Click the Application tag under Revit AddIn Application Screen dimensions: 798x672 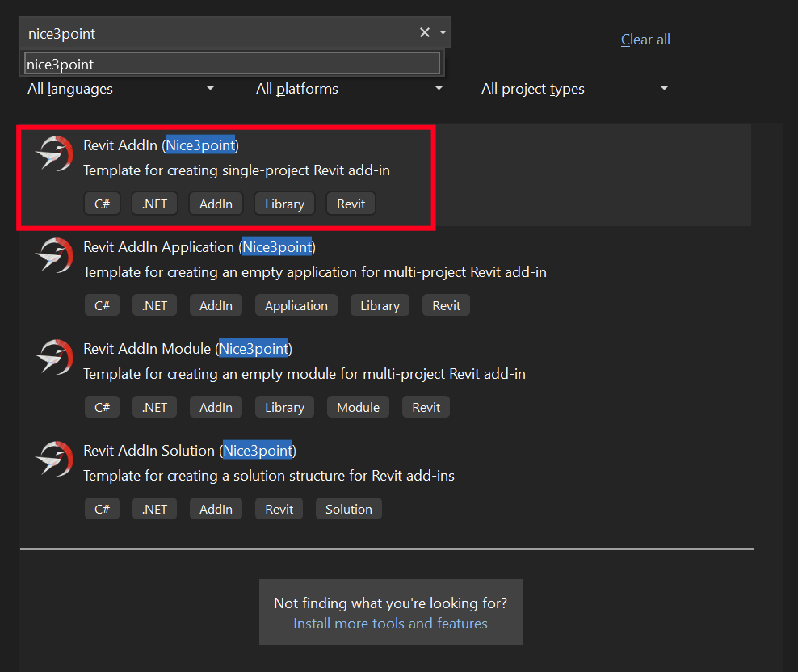(x=296, y=306)
